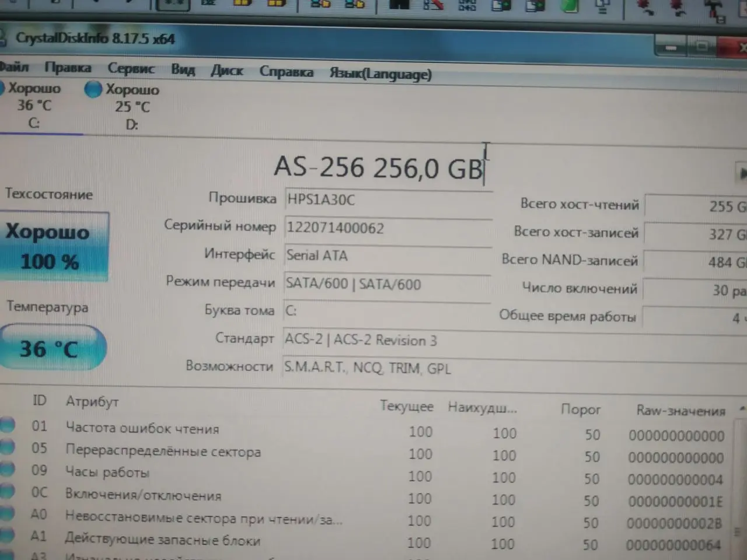Click the Режим передачи label
The width and height of the screenshot is (747, 560).
(221, 282)
